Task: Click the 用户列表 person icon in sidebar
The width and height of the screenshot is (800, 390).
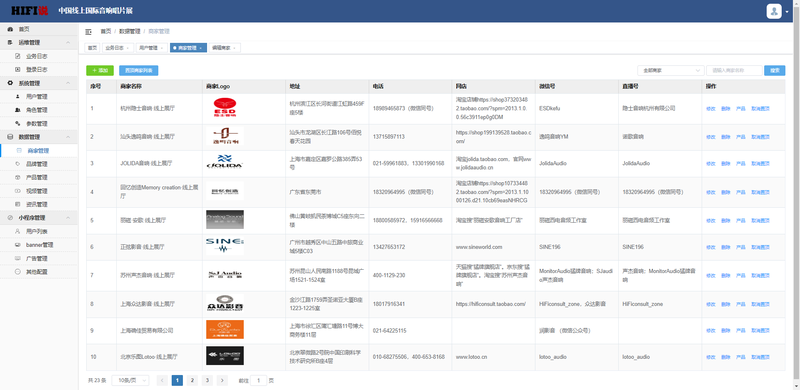Action: pyautogui.click(x=18, y=231)
